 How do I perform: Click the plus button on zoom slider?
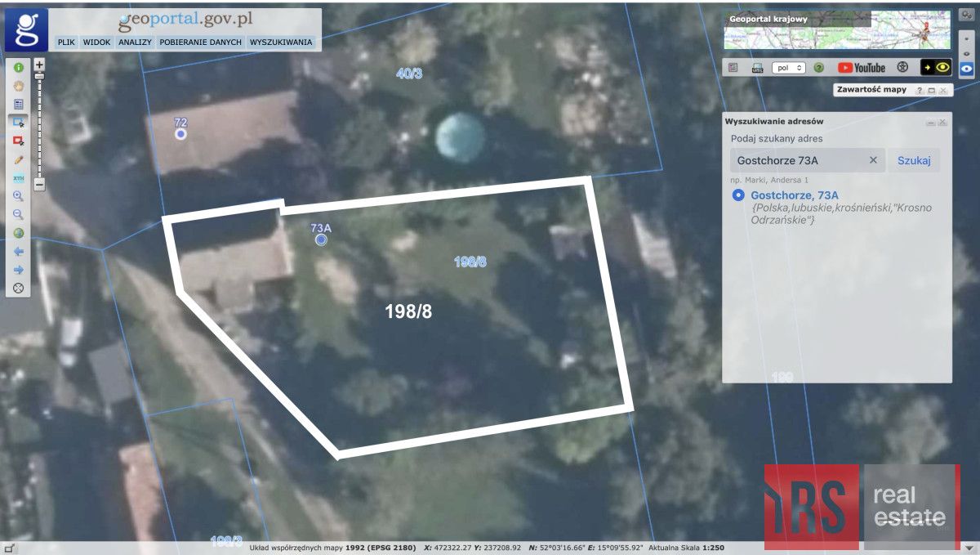point(39,64)
